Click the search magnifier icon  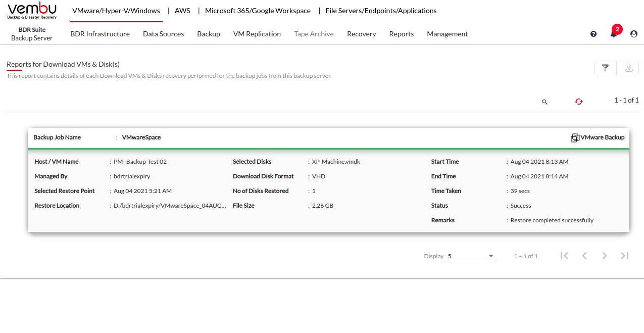click(x=544, y=102)
